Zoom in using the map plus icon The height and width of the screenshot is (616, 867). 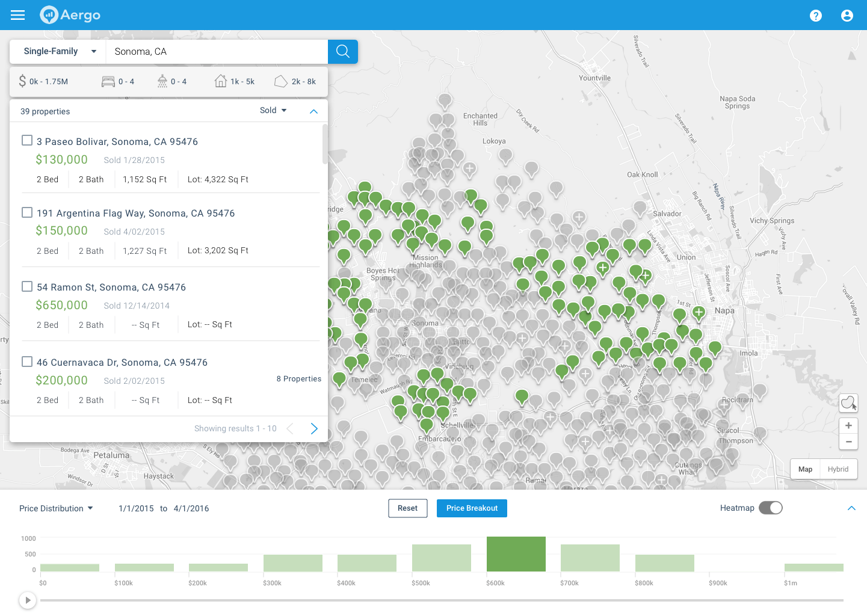(848, 425)
